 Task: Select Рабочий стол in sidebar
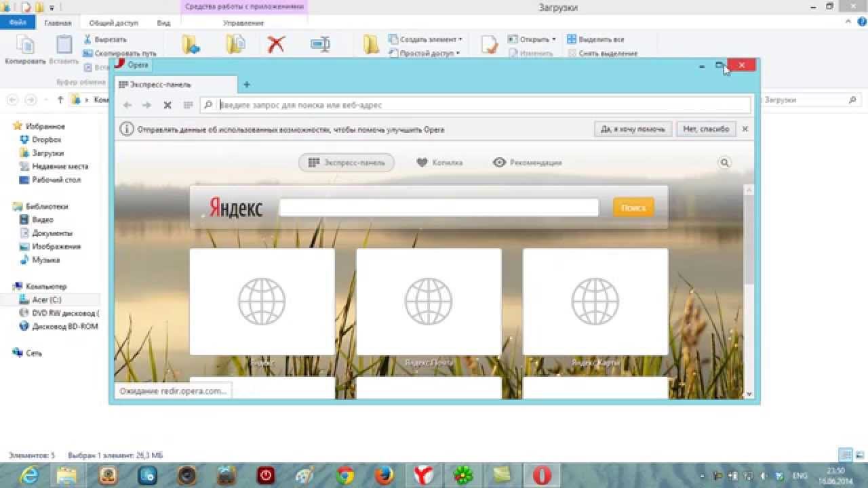50,180
